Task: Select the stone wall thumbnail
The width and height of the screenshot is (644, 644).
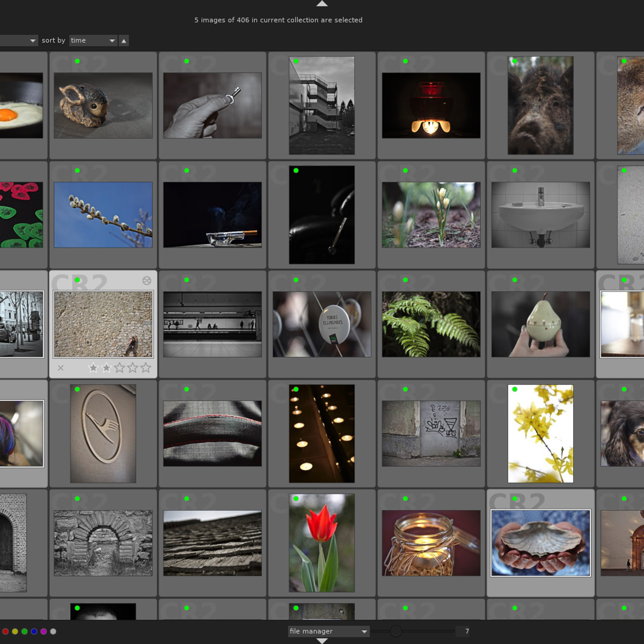Action: [x=103, y=324]
